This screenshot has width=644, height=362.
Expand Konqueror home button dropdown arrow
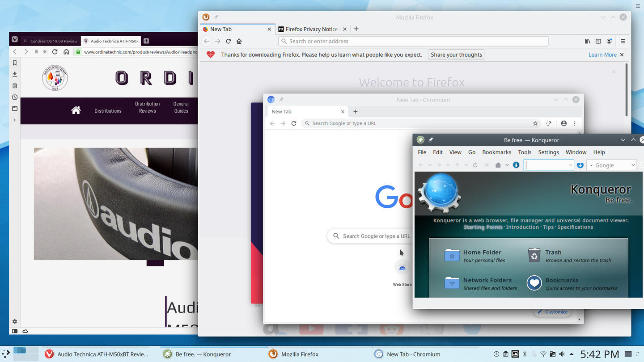click(x=507, y=165)
